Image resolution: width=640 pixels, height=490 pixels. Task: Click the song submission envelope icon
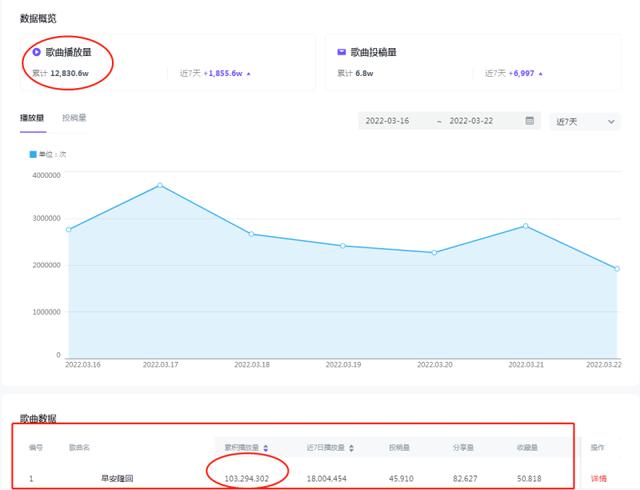[341, 52]
